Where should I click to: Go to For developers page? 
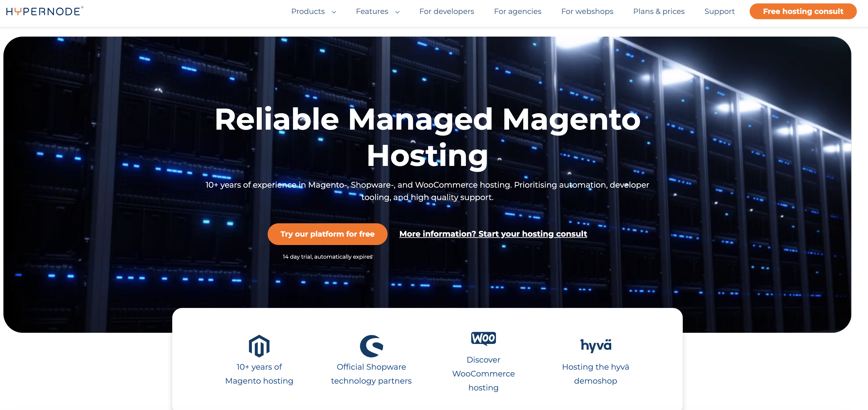tap(446, 11)
